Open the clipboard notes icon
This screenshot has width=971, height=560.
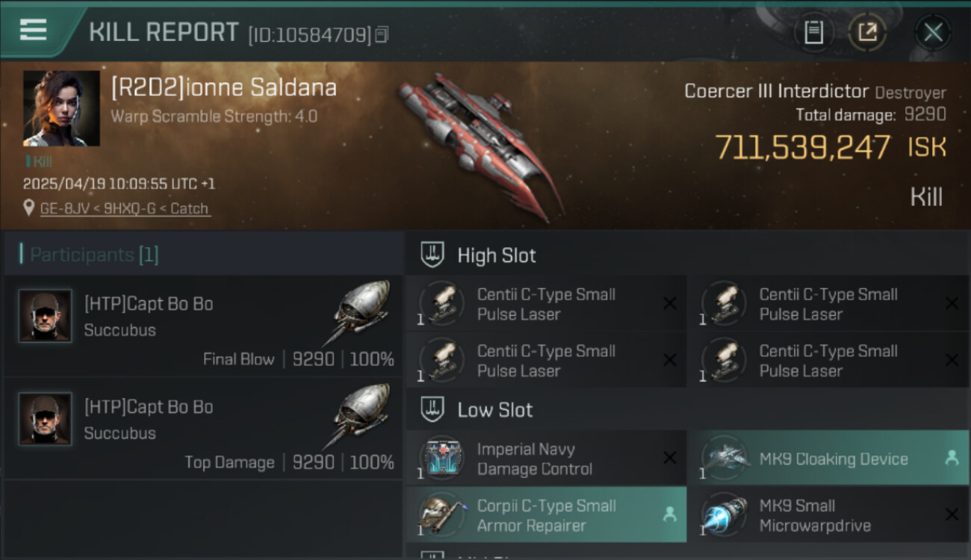[x=813, y=32]
